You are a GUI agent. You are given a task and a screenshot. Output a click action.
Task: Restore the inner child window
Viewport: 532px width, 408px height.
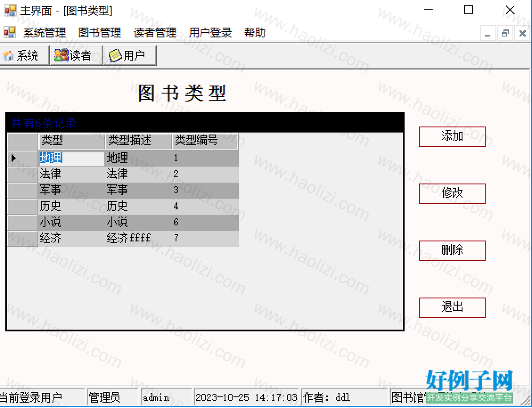505,33
